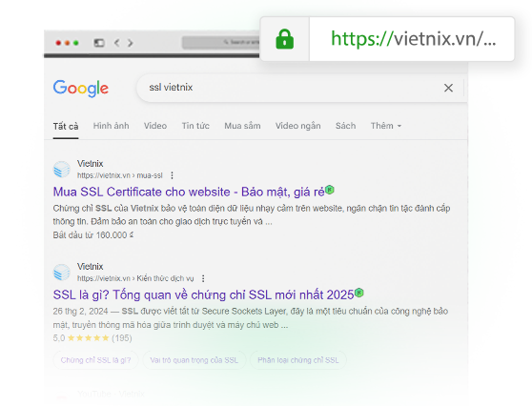Viewport: 532px width, 406px height.
Task: Open the Tin tức tab
Action: [x=195, y=126]
